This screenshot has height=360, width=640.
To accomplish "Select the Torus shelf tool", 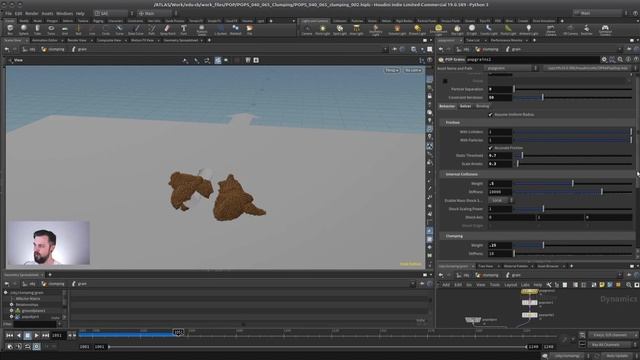I will point(51,29).
